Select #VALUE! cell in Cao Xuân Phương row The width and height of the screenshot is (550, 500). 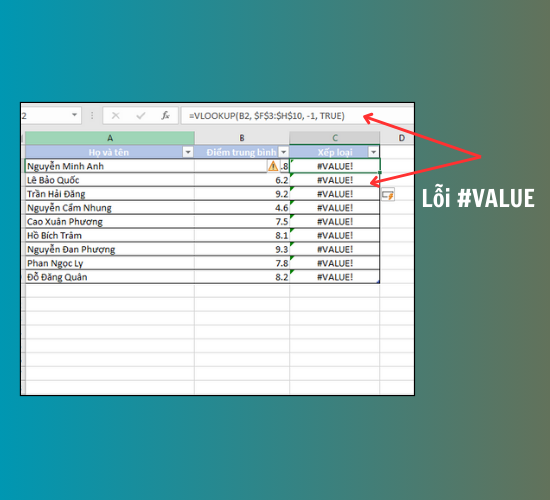pos(335,221)
